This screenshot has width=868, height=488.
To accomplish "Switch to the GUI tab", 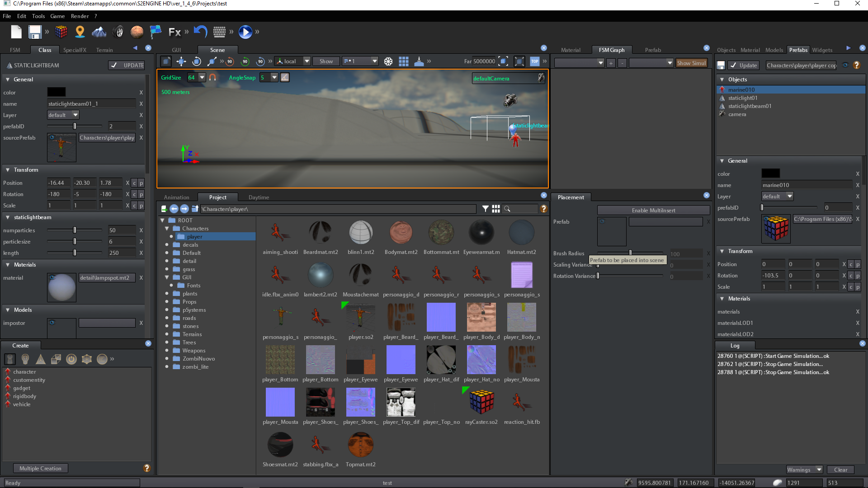I will click(x=176, y=50).
